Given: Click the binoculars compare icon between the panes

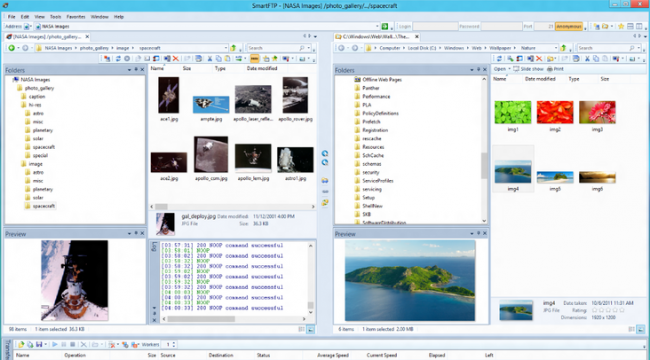Looking at the screenshot, I should (325, 181).
